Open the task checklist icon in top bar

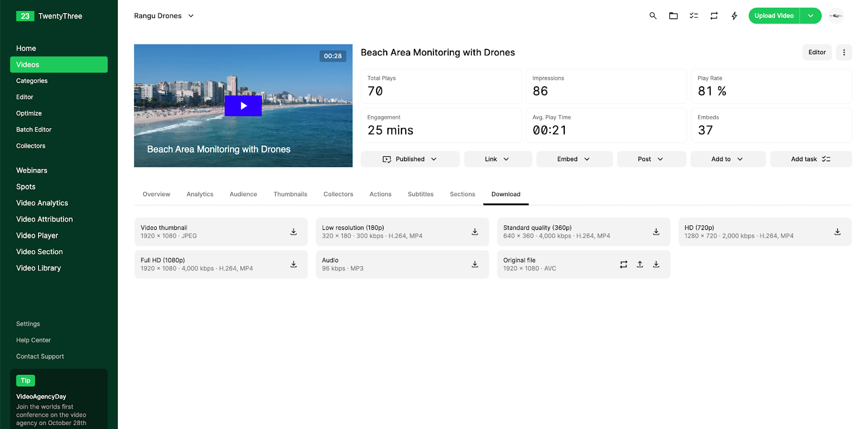[694, 16]
